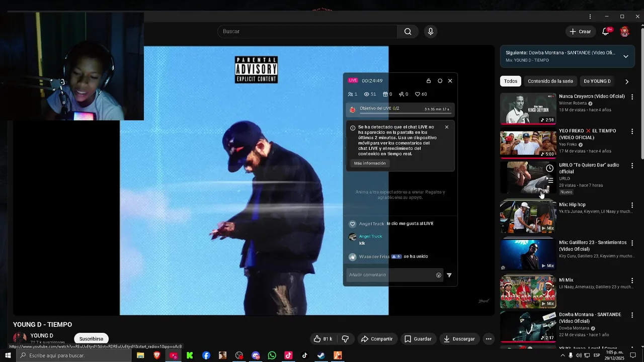Close the TikTok LIVE overlay panel
Screen dimensions: 644x362
[450, 81]
